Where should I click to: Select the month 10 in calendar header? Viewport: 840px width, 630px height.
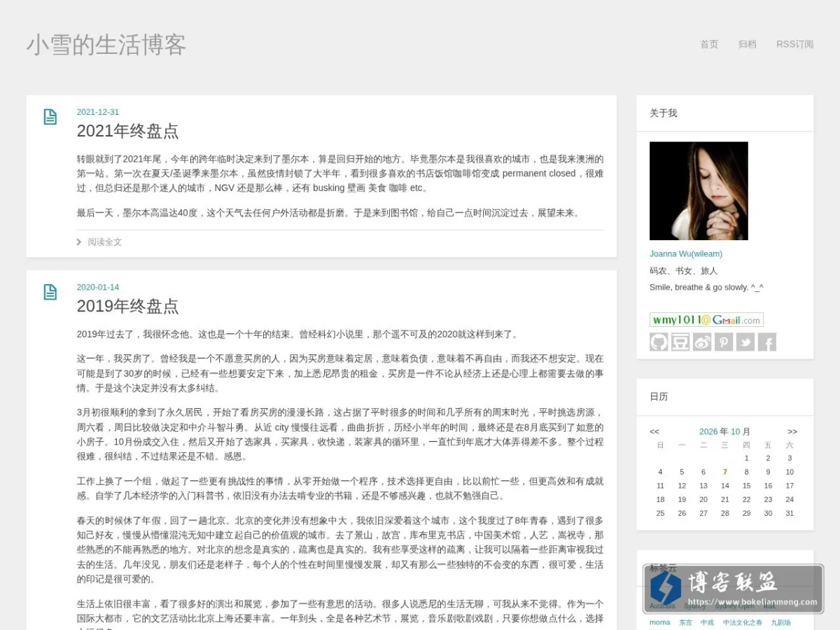click(x=735, y=432)
